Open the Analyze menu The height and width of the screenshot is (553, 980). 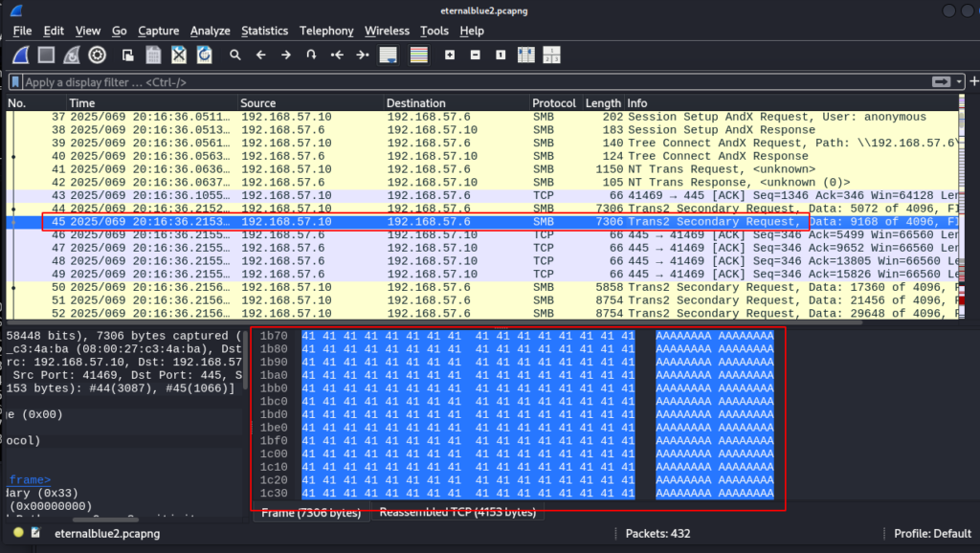click(x=210, y=31)
